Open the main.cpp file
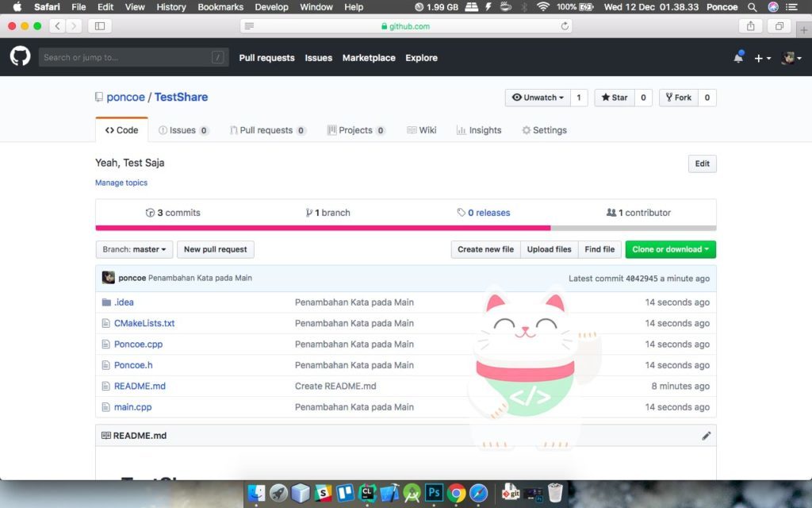 132,407
